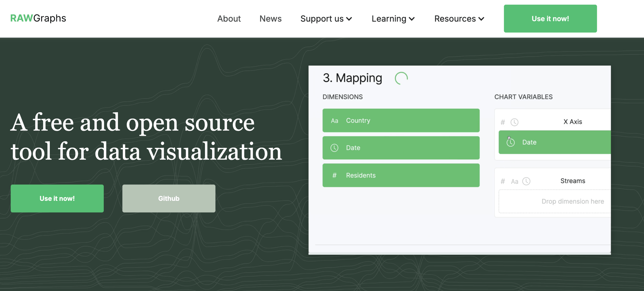
Task: Click the clock type icon beside X Axis
Action: 514,122
